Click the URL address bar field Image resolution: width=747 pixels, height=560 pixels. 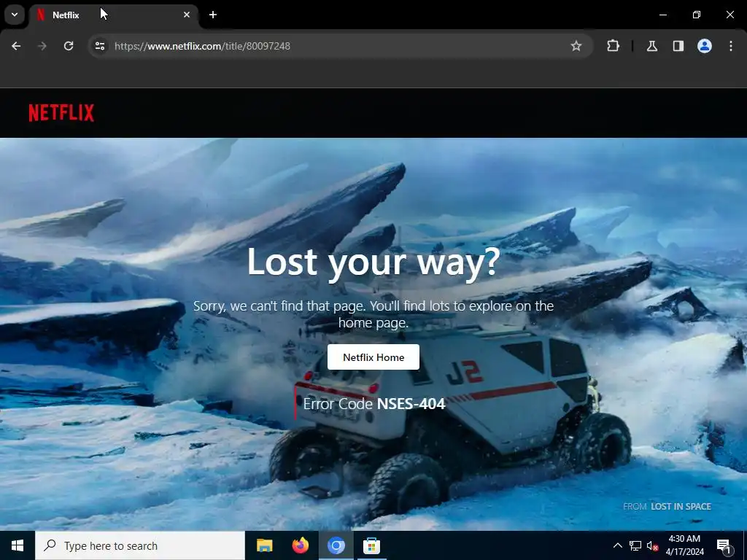(x=341, y=46)
